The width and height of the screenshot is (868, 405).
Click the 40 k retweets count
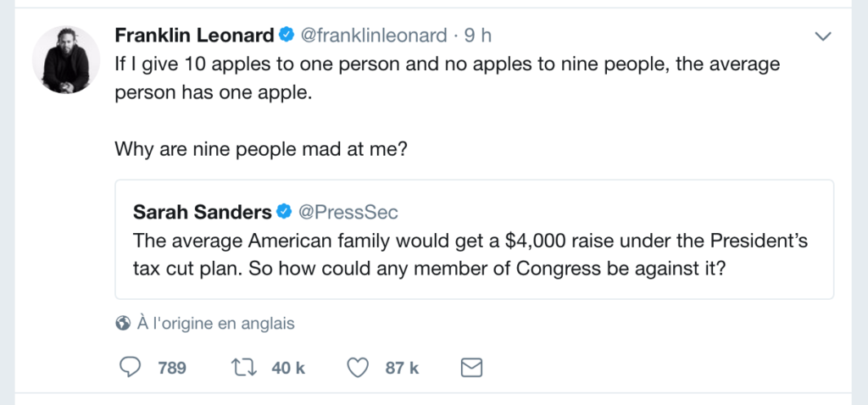point(288,368)
